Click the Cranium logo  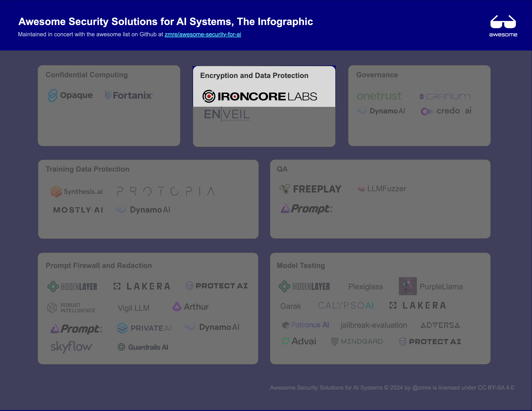click(x=445, y=96)
